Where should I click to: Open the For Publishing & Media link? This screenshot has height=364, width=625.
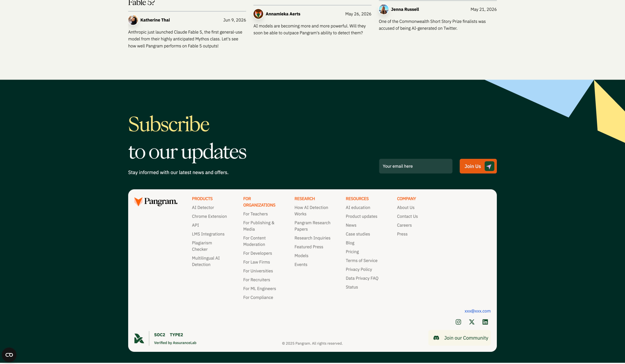coord(259,226)
